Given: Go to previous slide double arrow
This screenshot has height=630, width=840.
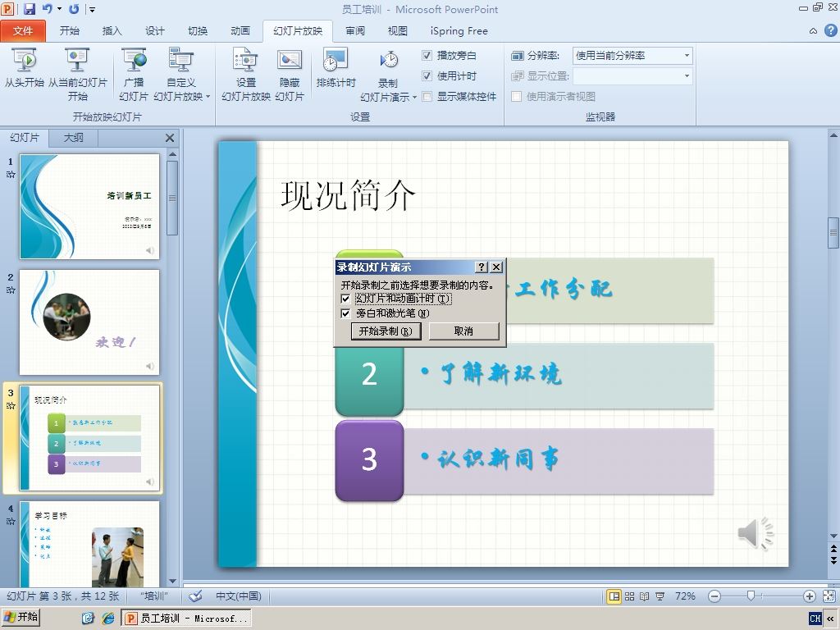Looking at the screenshot, I should click(x=833, y=549).
